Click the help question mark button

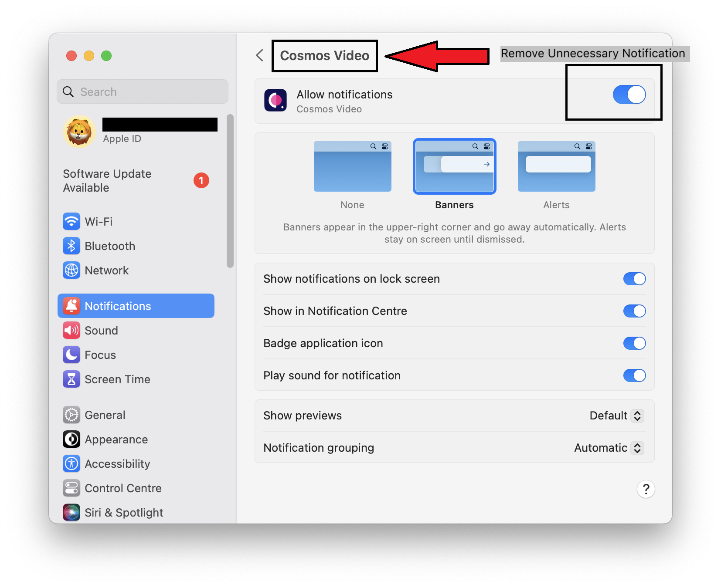[x=646, y=489]
